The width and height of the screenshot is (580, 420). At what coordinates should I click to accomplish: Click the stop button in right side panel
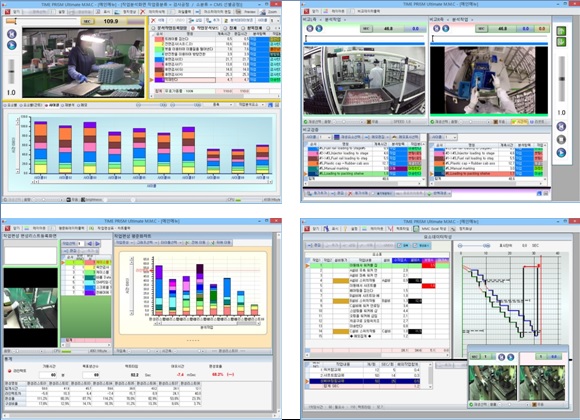(561, 140)
